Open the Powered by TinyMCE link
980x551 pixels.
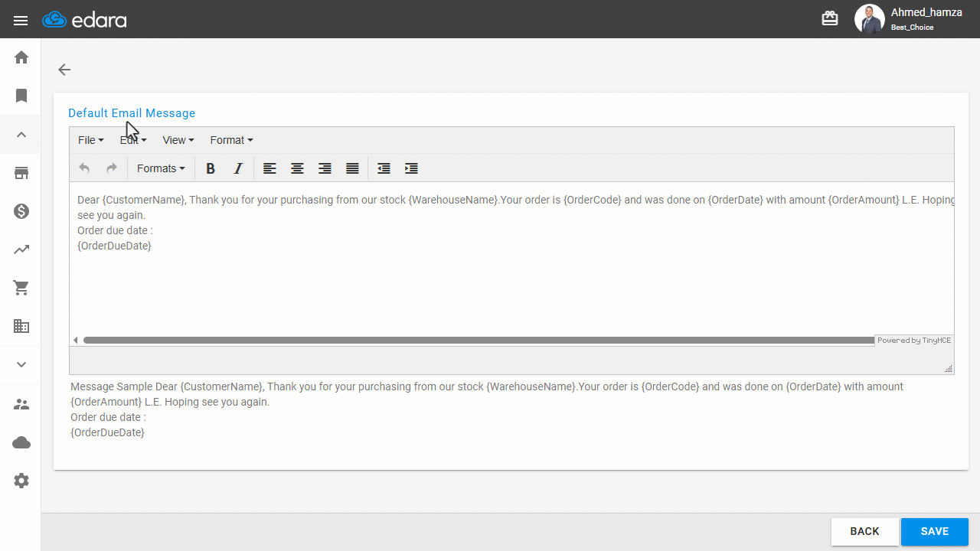(914, 341)
